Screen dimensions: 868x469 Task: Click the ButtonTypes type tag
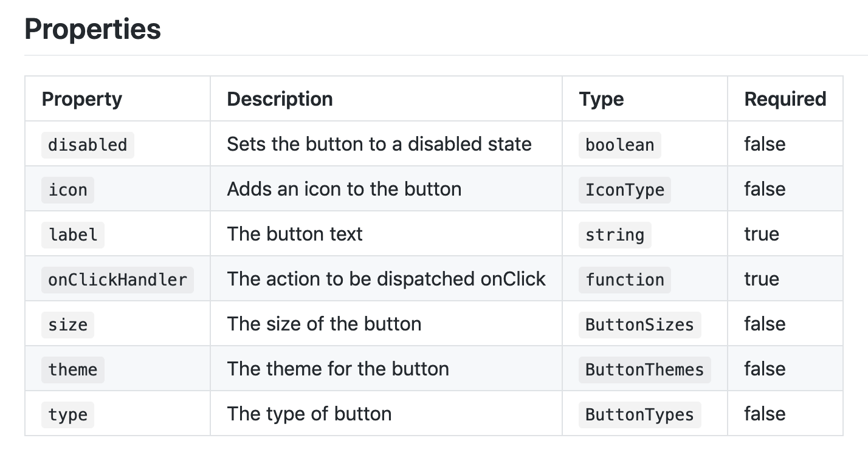(x=639, y=415)
